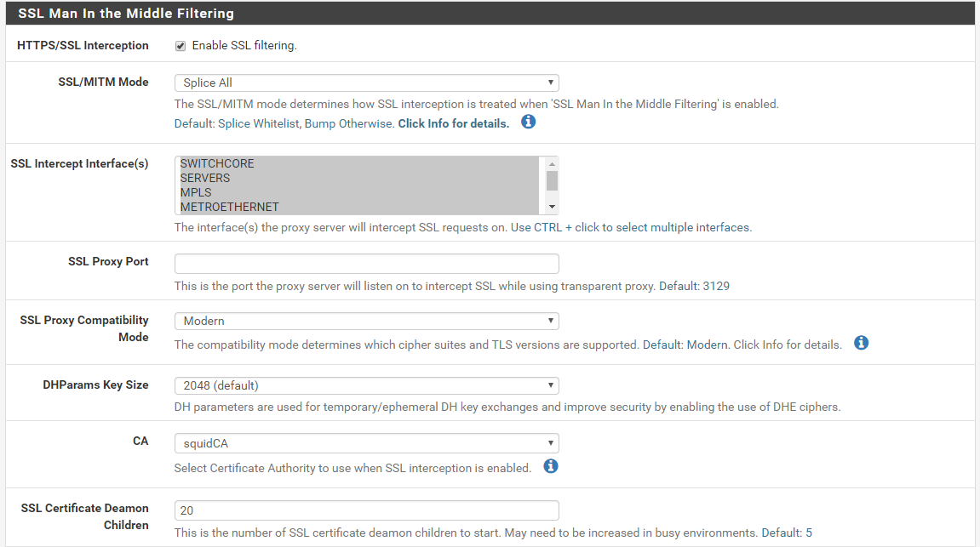Click scroll down arrow in interface list
This screenshot has width=980, height=547.
point(552,207)
